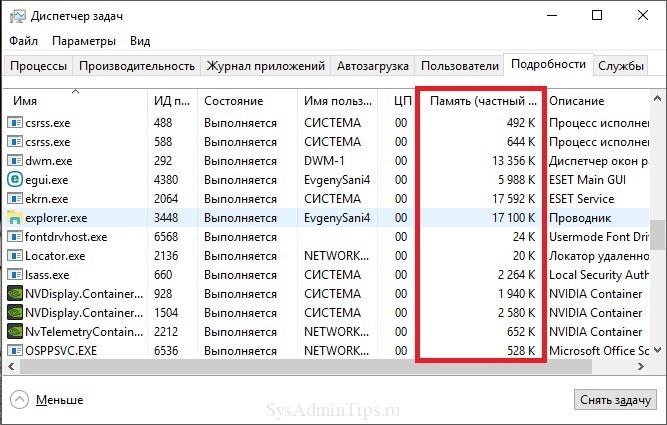Image resolution: width=667 pixels, height=425 pixels.
Task: Select the Locator.exe process name
Action: point(55,256)
